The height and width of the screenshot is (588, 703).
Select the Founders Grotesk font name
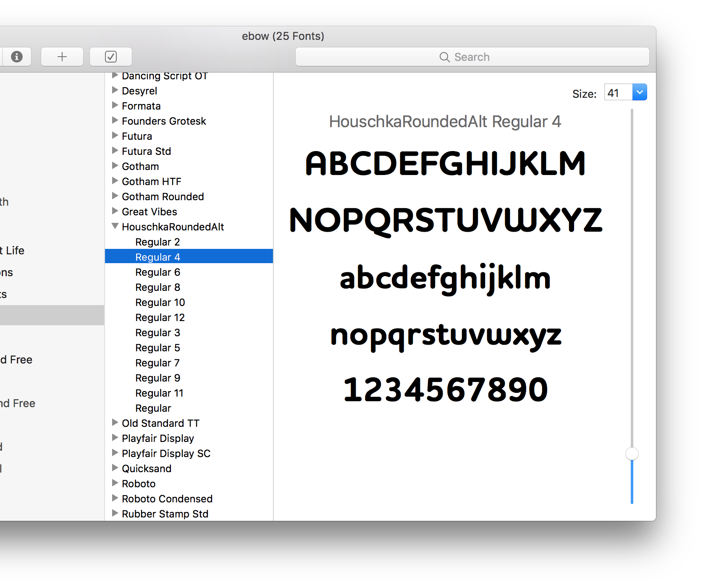click(x=164, y=121)
